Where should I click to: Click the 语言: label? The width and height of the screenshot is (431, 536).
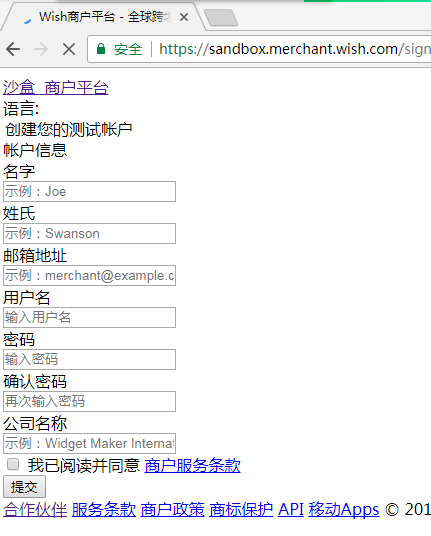tap(21, 109)
